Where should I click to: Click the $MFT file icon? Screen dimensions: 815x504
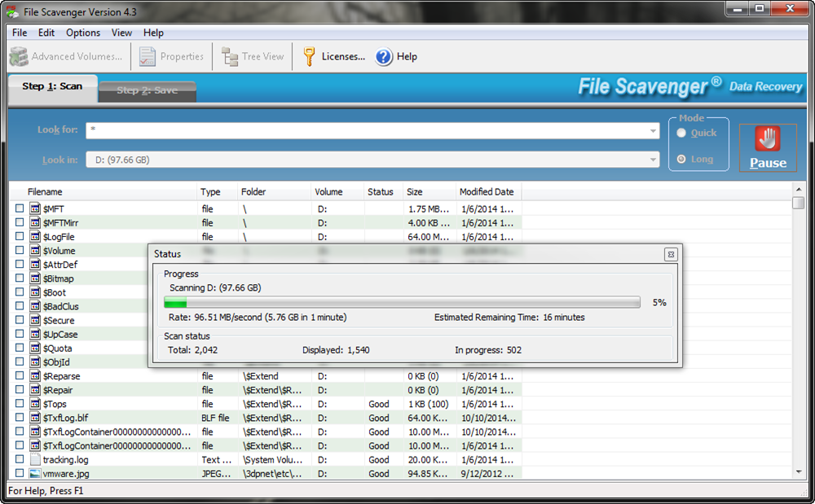pos(35,208)
